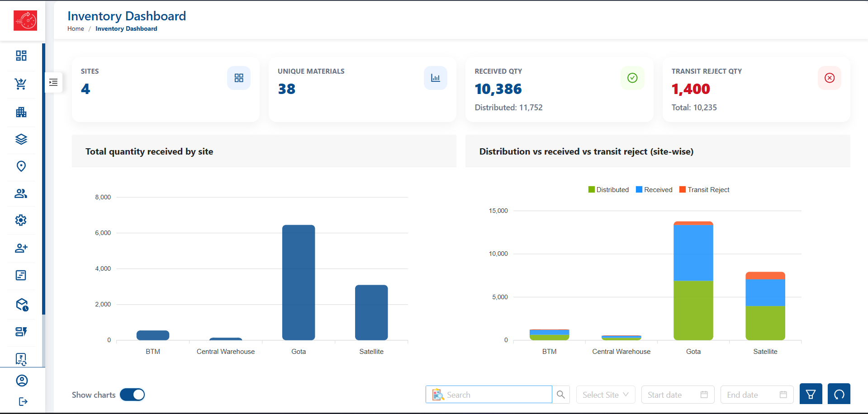Expand the Select Site dropdown
868x414 pixels.
pyautogui.click(x=606, y=395)
